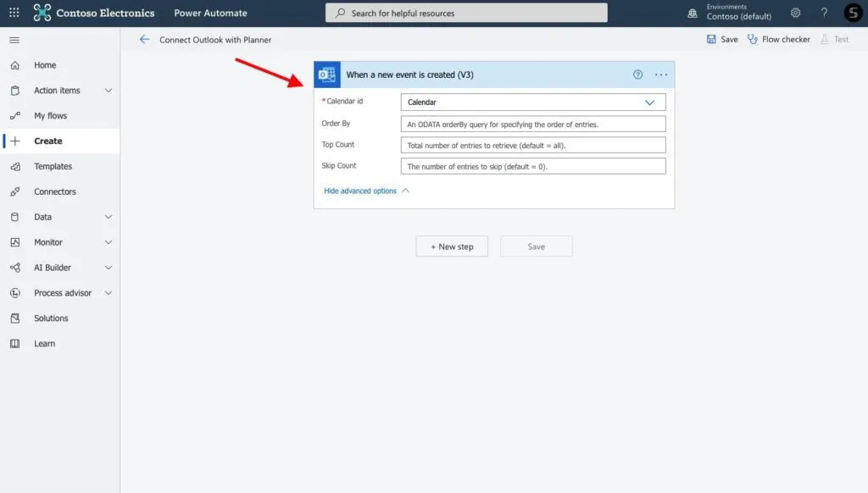
Task: Click the Solutions icon
Action: pyautogui.click(x=15, y=319)
